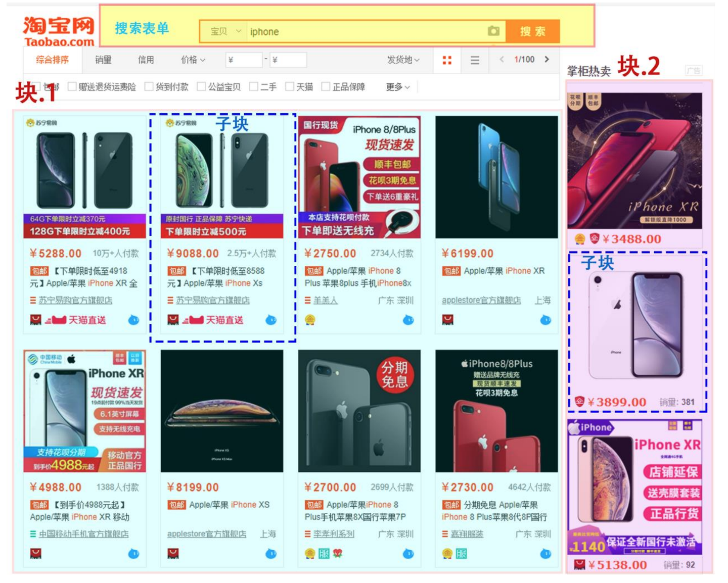Check the 正品保障 authenticity guarantee filter
The width and height of the screenshot is (728, 583).
click(325, 86)
